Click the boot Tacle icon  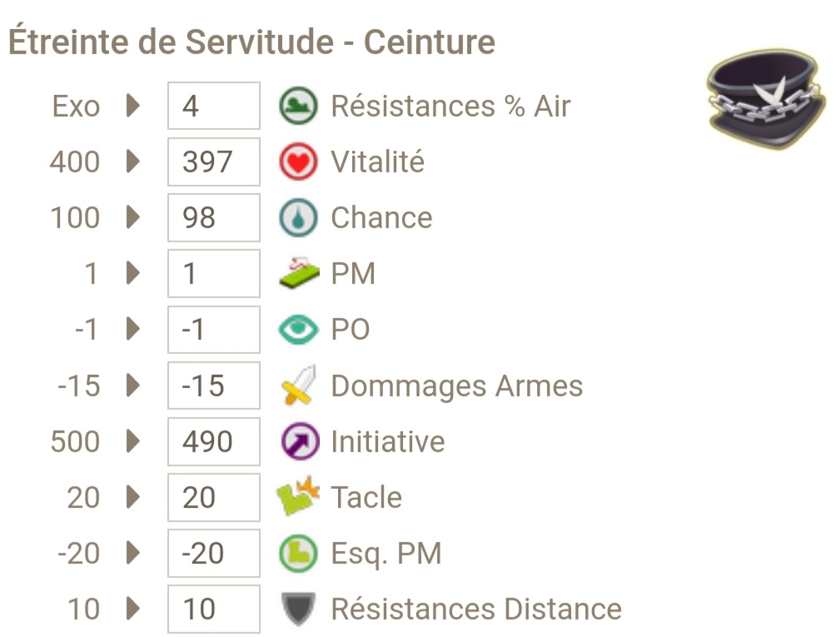coord(297,495)
